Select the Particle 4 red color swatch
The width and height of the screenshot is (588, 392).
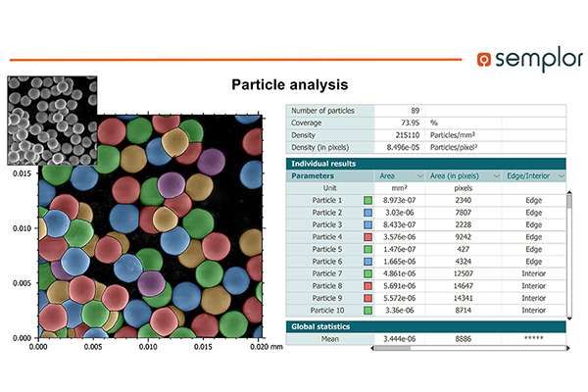(368, 236)
